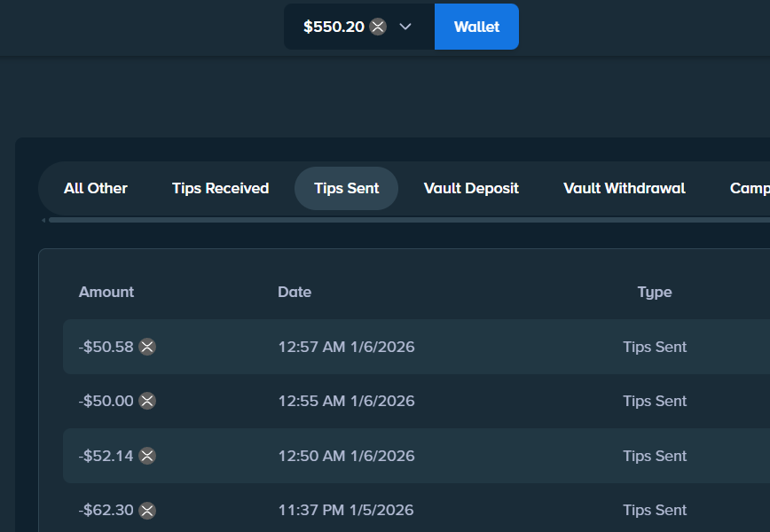Switch to the Tips Received tab
The width and height of the screenshot is (770, 532).
click(x=221, y=189)
